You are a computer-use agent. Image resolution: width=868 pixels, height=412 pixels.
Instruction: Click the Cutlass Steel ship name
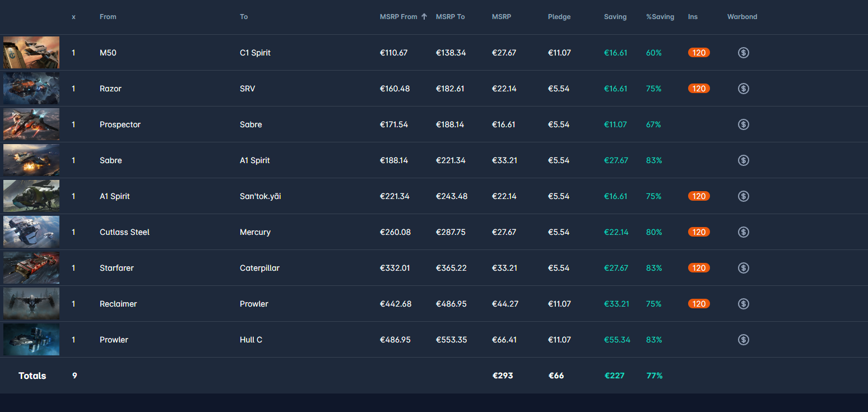pyautogui.click(x=124, y=232)
